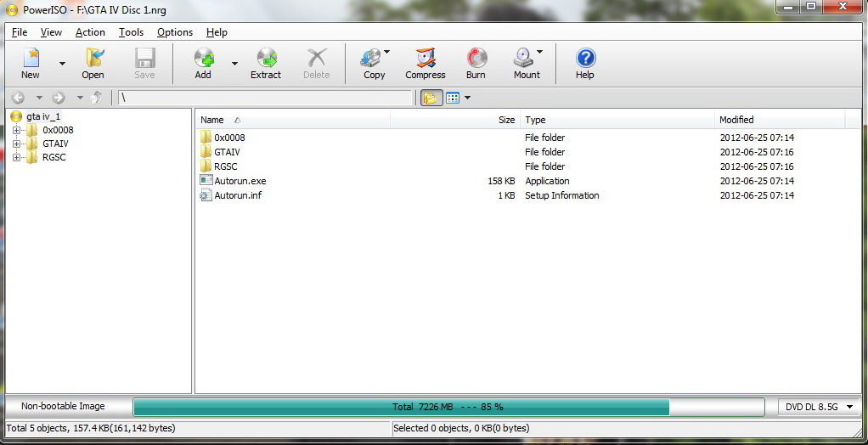Select the gta iv_1 root tree node
This screenshot has height=445, width=868.
43,117
